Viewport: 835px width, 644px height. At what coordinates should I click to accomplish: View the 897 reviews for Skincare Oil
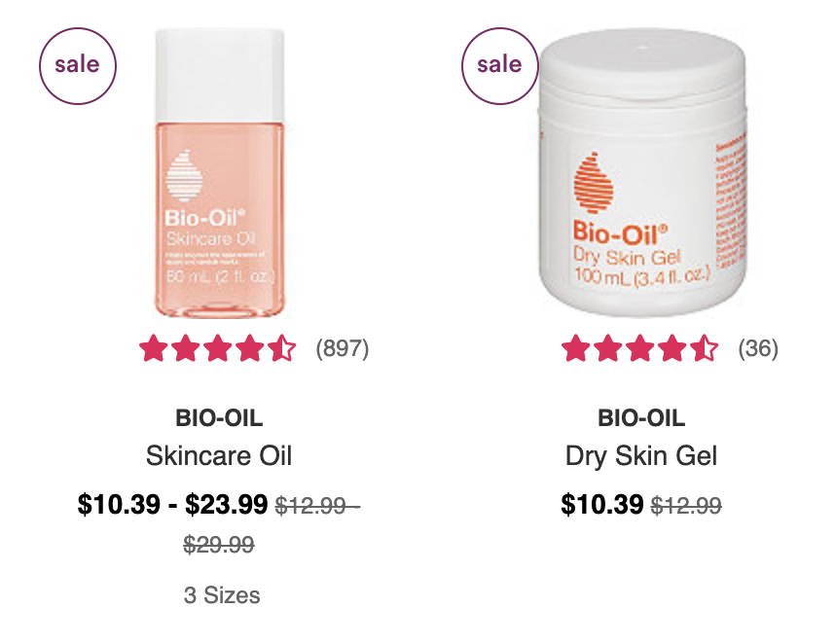(x=342, y=348)
